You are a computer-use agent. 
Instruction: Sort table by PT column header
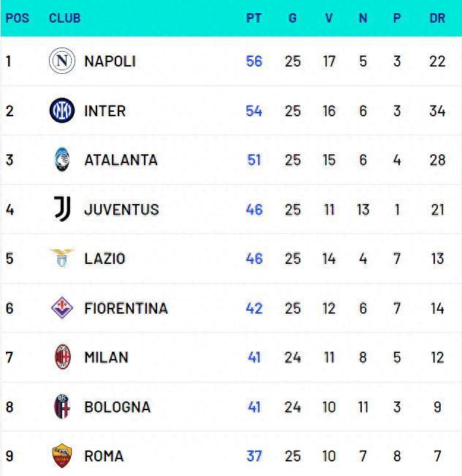(254, 18)
